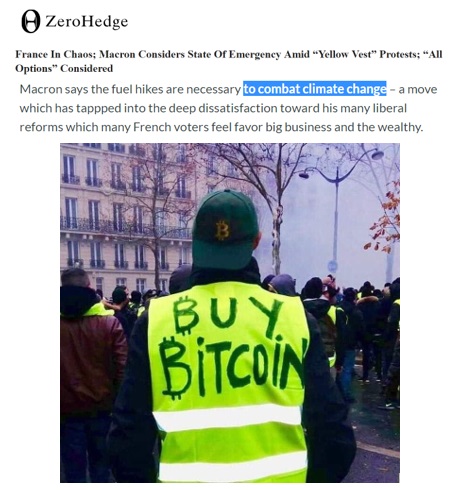
Task: Click the Bitcoin symbol on the green cap
Action: pyautogui.click(x=222, y=230)
